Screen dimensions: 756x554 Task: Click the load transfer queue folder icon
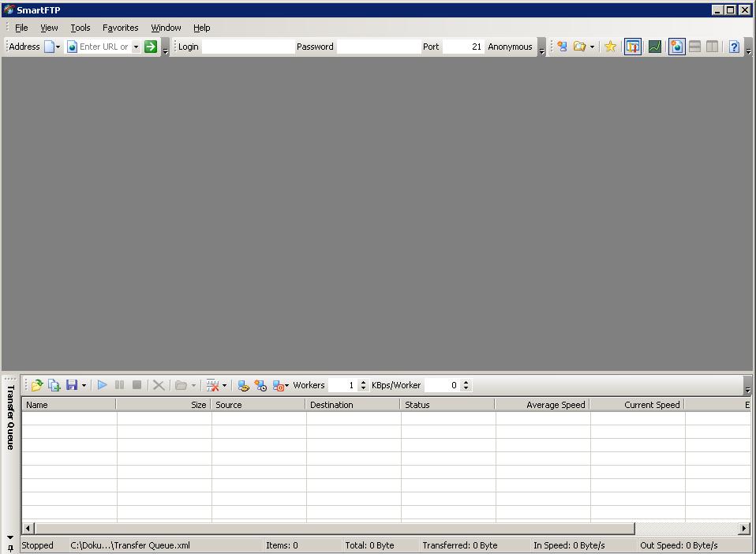36,385
